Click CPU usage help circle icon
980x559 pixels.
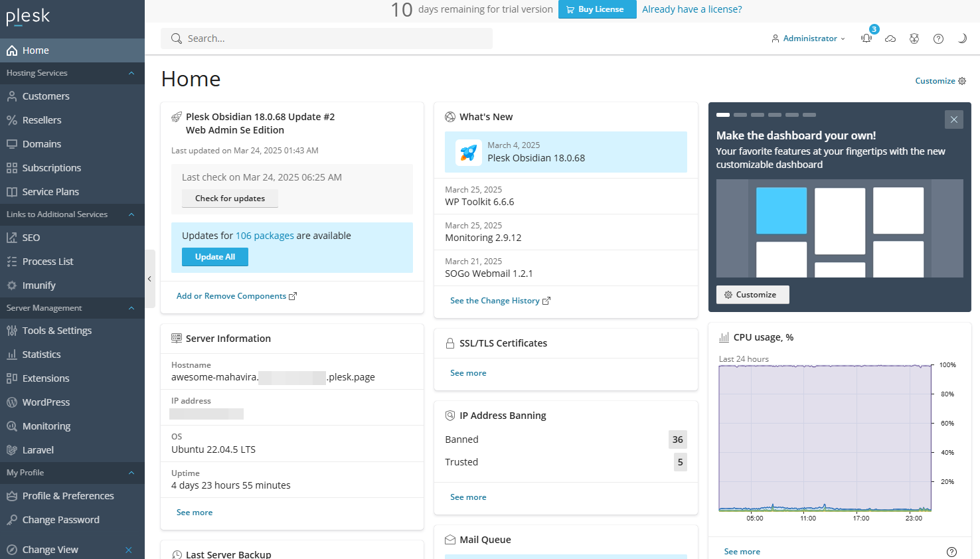[x=951, y=552]
